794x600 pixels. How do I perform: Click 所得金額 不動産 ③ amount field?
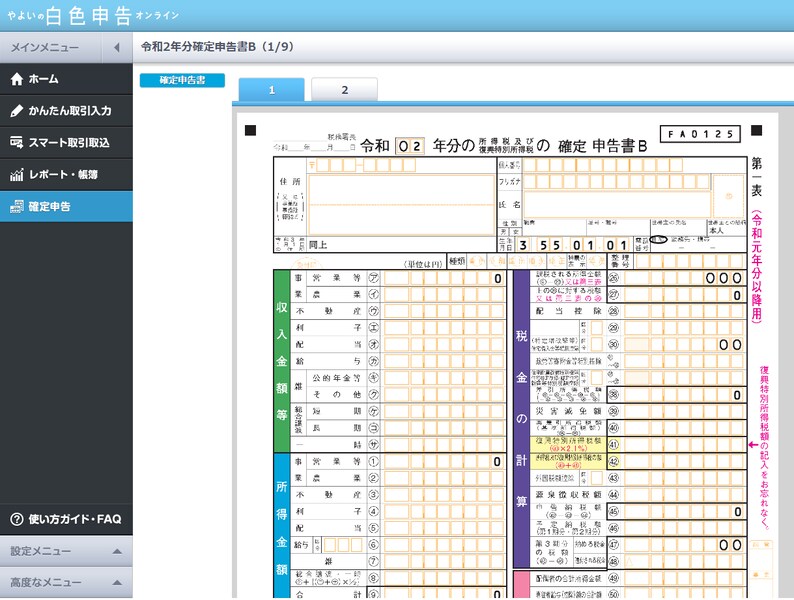pyautogui.click(x=444, y=495)
